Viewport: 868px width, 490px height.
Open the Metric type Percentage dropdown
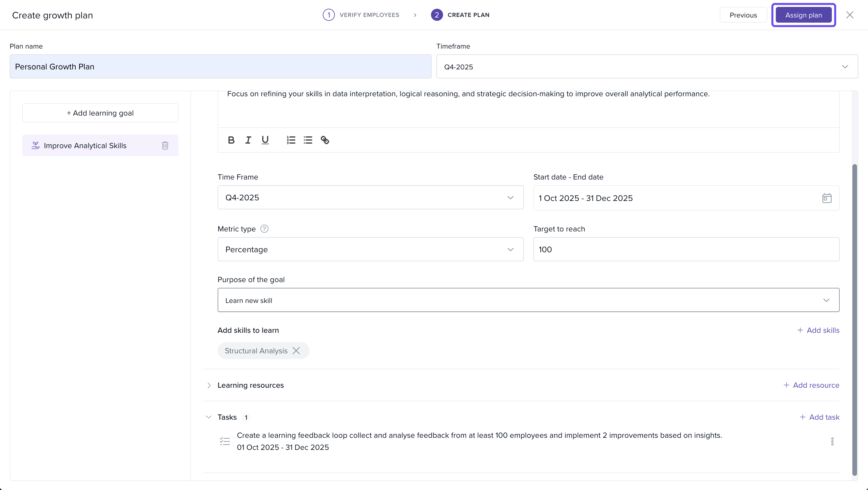(x=370, y=249)
